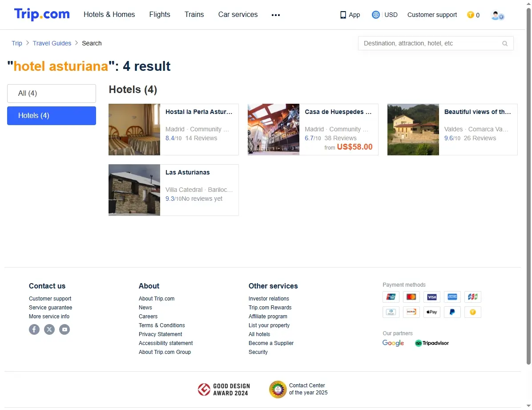
Task: Open Trip.com Rewards link
Action: [x=270, y=308]
